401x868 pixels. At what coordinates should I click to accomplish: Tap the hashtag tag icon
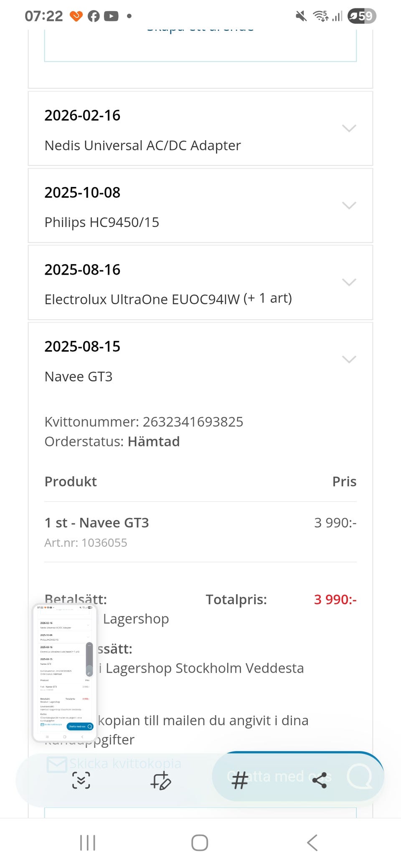[240, 780]
